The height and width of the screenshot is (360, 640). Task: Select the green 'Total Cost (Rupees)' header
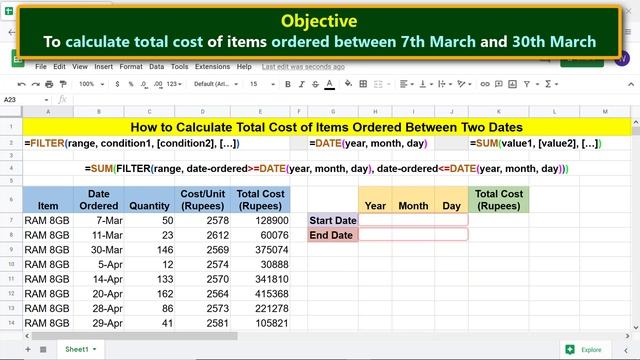click(x=499, y=200)
